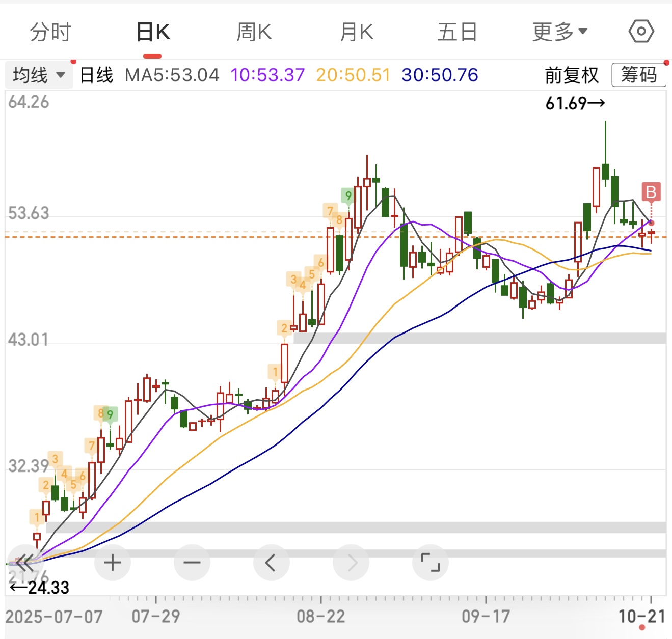Open the 更多 periods dropdown
Image resolution: width=672 pixels, height=639 pixels.
(x=559, y=32)
